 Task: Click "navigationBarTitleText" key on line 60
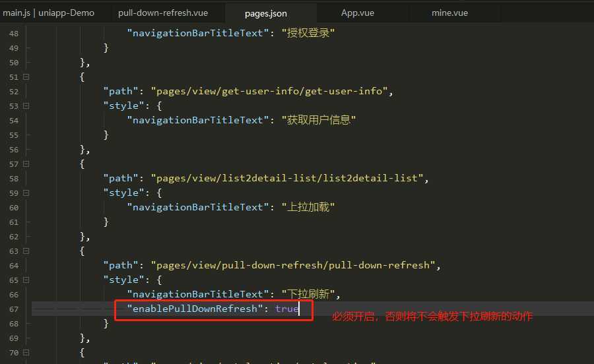point(198,207)
